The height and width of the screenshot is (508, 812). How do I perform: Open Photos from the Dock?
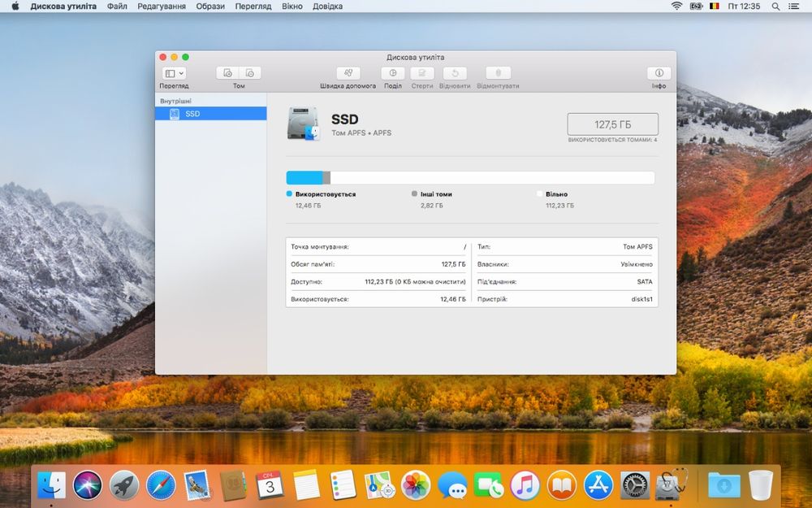tap(416, 486)
